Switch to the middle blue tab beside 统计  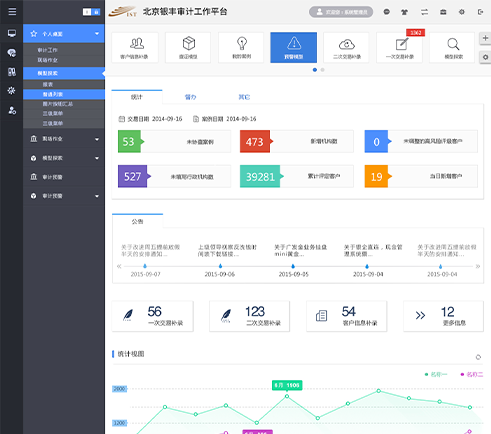coord(191,97)
